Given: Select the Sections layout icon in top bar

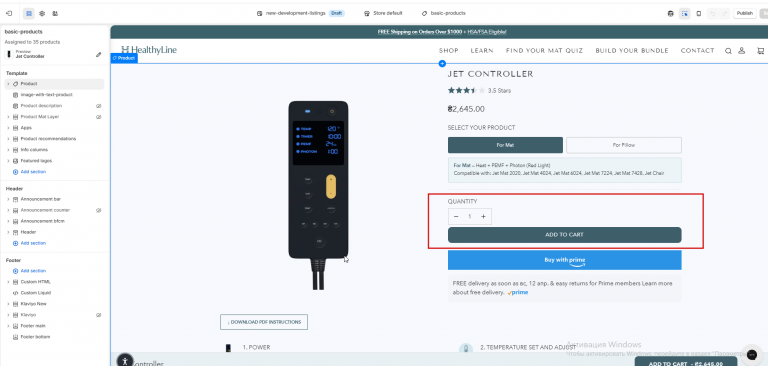Looking at the screenshot, I should pyautogui.click(x=29, y=13).
